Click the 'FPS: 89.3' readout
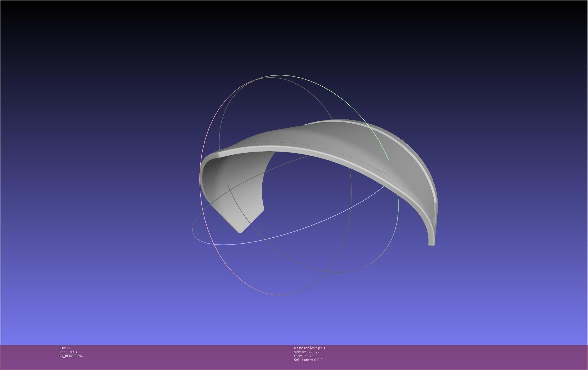Viewport: 588px width, 370px height. [68, 352]
